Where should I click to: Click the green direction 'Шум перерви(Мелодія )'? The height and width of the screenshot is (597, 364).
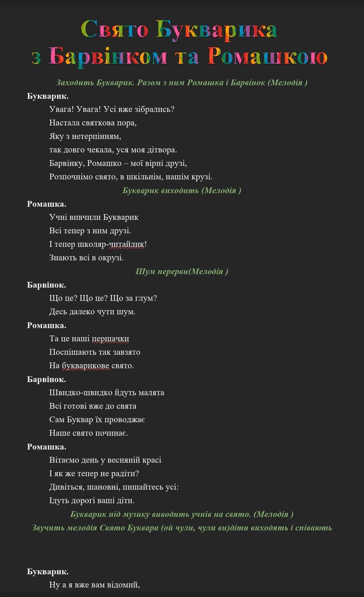tap(182, 271)
